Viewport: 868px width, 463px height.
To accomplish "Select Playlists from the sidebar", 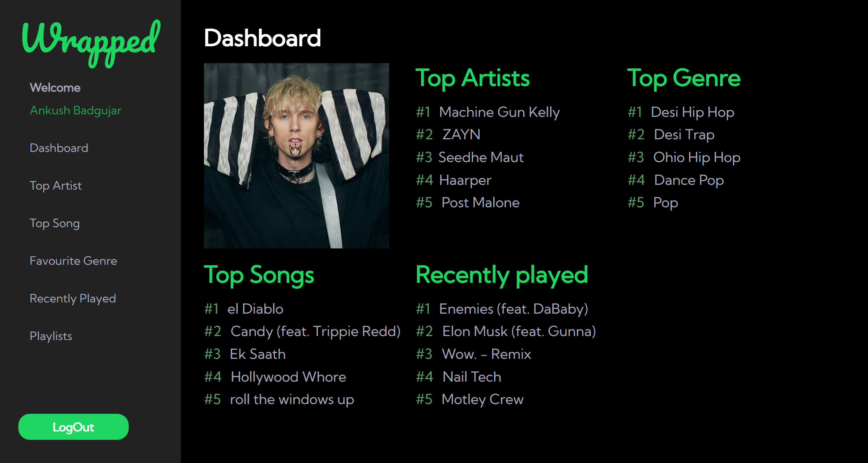I will coord(51,336).
